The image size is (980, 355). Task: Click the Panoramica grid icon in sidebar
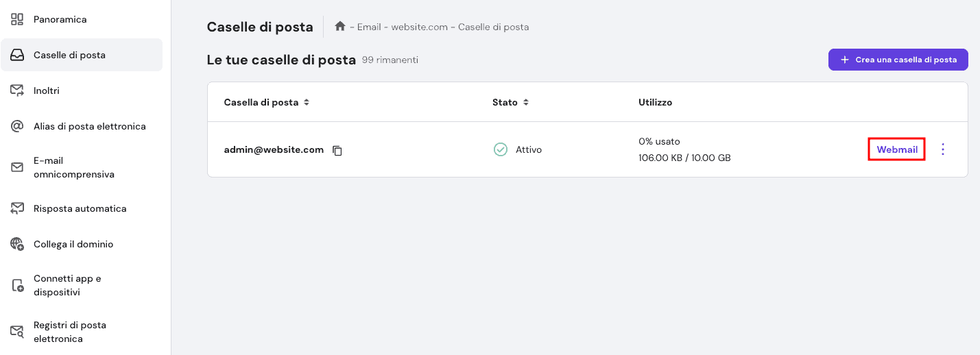[x=17, y=20]
